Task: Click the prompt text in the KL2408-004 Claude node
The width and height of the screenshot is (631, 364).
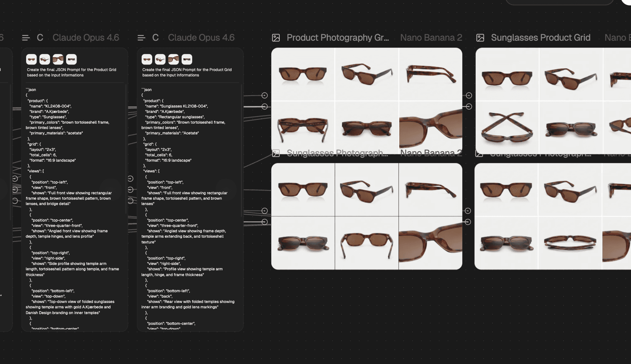Action: click(x=71, y=72)
